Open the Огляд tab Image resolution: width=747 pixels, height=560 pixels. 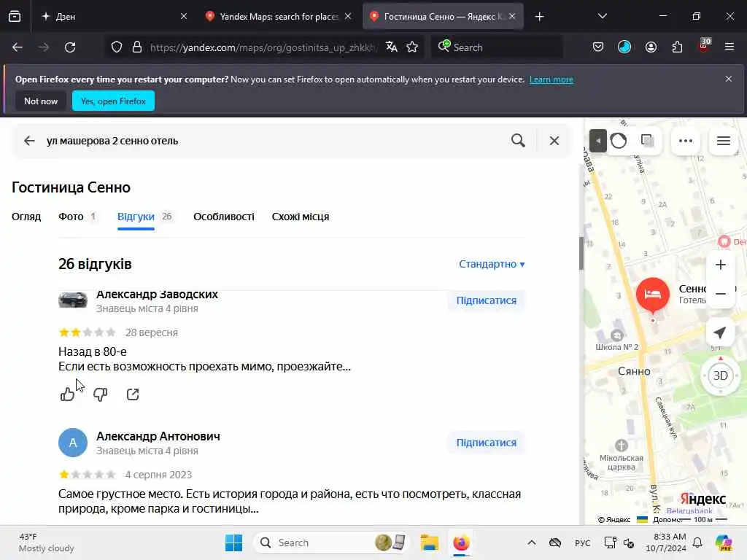pos(26,217)
